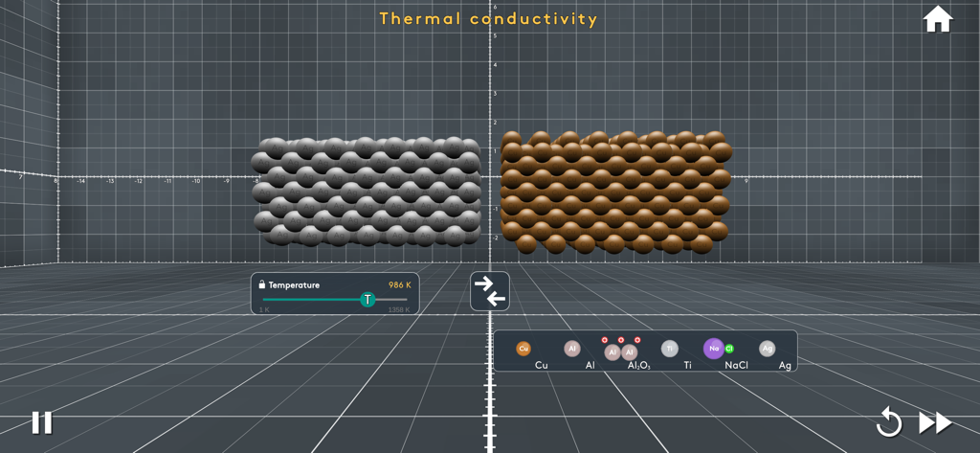
Task: Click the Temperature slider T handle
Action: click(x=368, y=300)
